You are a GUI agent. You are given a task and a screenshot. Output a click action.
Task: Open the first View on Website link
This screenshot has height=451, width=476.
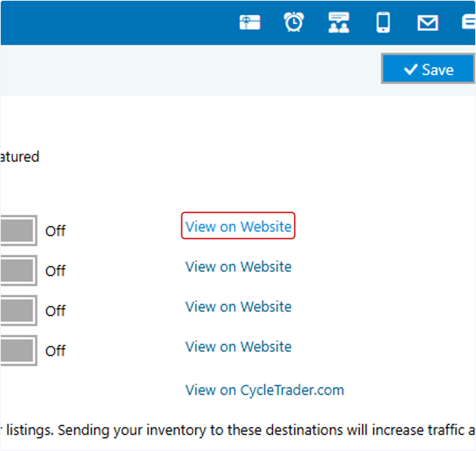(238, 226)
